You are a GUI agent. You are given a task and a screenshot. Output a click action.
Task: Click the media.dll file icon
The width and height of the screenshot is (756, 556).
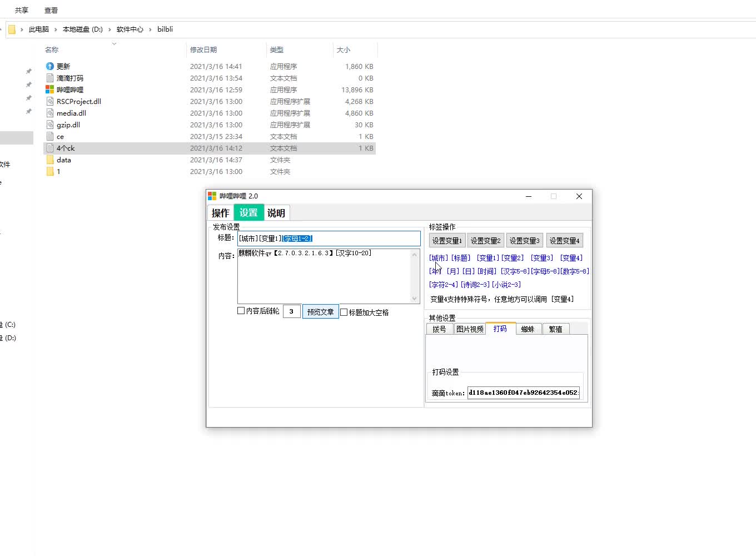(50, 113)
